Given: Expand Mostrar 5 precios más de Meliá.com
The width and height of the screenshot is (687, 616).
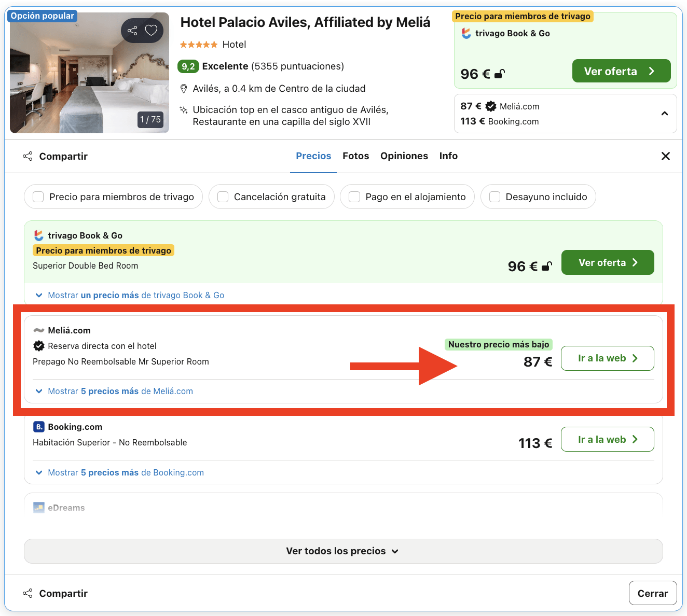Looking at the screenshot, I should click(113, 391).
